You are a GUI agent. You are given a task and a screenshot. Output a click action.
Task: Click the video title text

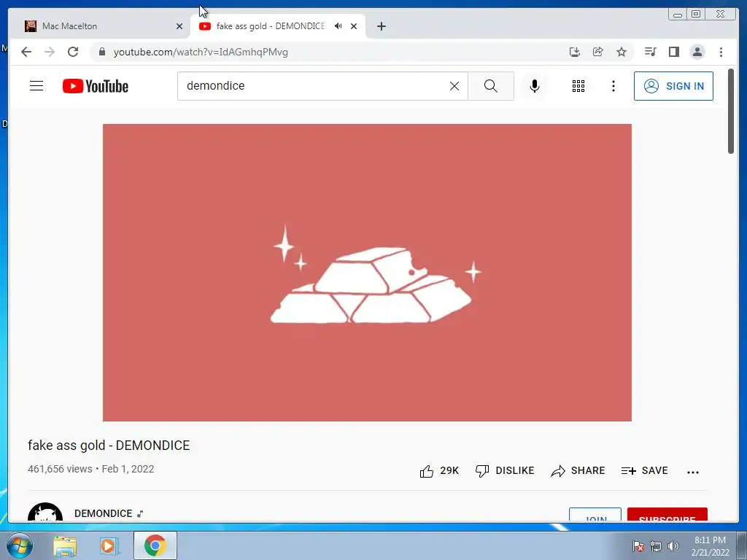coord(109,446)
